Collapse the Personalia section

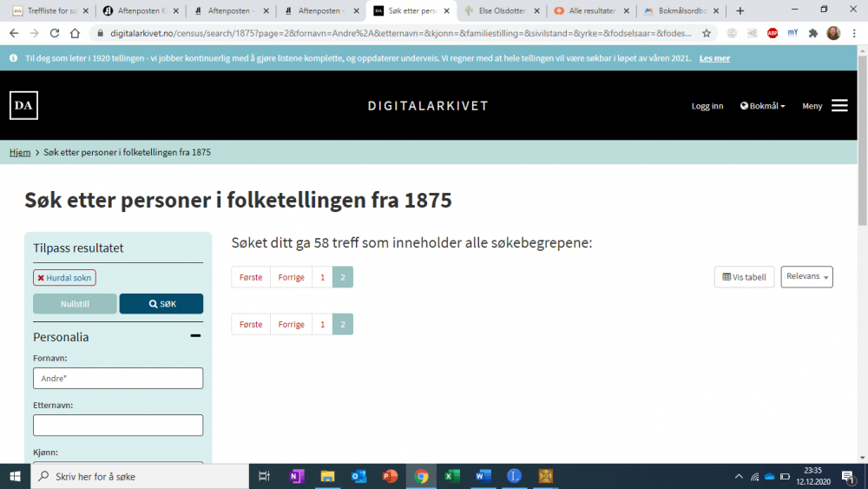[195, 335]
